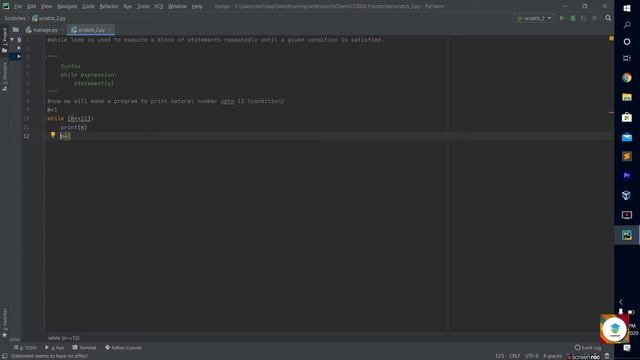The height and width of the screenshot is (360, 640).
Task: Open the Tools menu
Action: (143, 7)
